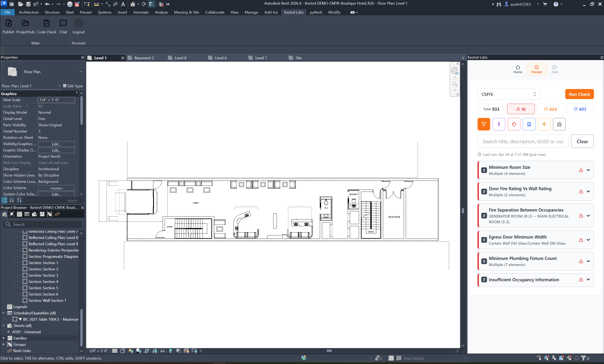Screen dimensions: 604x364
Task: Click the sun path icon in view control bar
Action: [x=131, y=351]
